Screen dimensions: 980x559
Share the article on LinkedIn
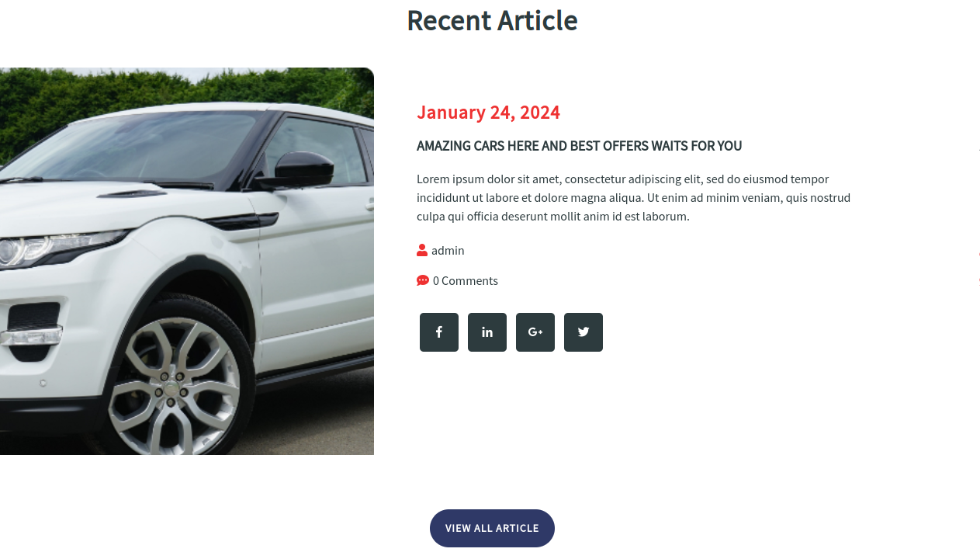pyautogui.click(x=487, y=332)
